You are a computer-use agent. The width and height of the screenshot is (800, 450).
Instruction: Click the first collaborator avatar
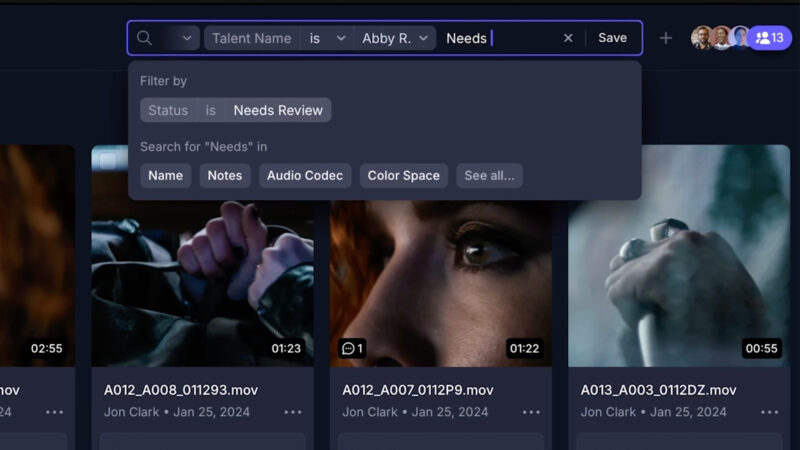[x=702, y=38]
